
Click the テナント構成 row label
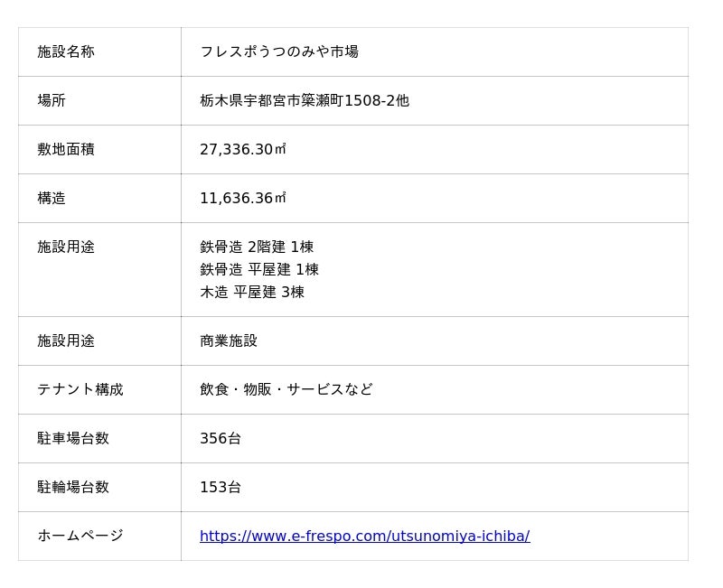coord(80,389)
